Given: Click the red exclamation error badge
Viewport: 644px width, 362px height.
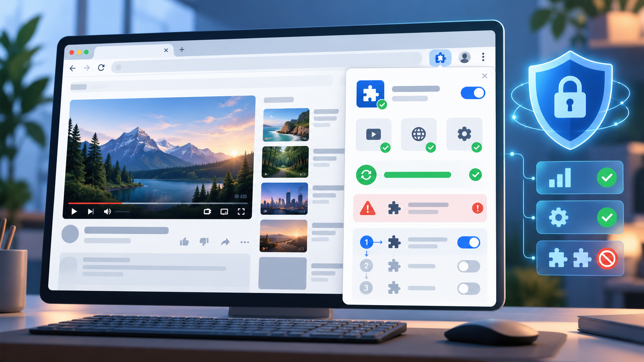Looking at the screenshot, I should (x=477, y=208).
